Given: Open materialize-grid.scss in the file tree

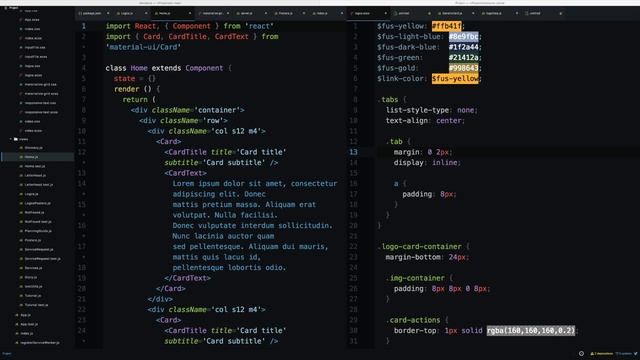Looking at the screenshot, I should pos(41,94).
